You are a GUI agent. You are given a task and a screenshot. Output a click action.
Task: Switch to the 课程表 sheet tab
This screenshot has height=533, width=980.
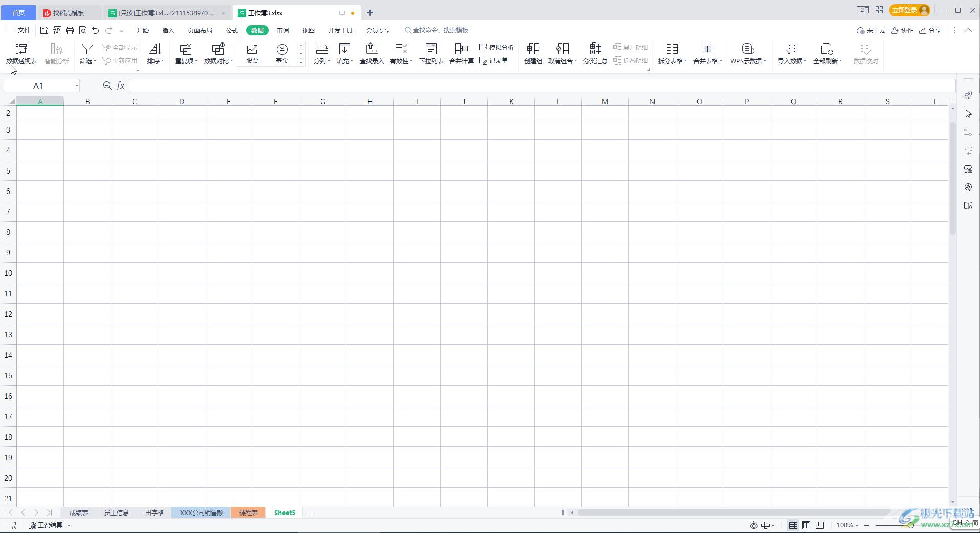[249, 513]
